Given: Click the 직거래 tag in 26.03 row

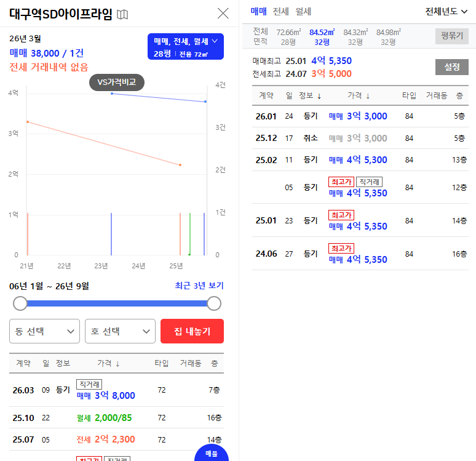Looking at the screenshot, I should click(x=89, y=385).
